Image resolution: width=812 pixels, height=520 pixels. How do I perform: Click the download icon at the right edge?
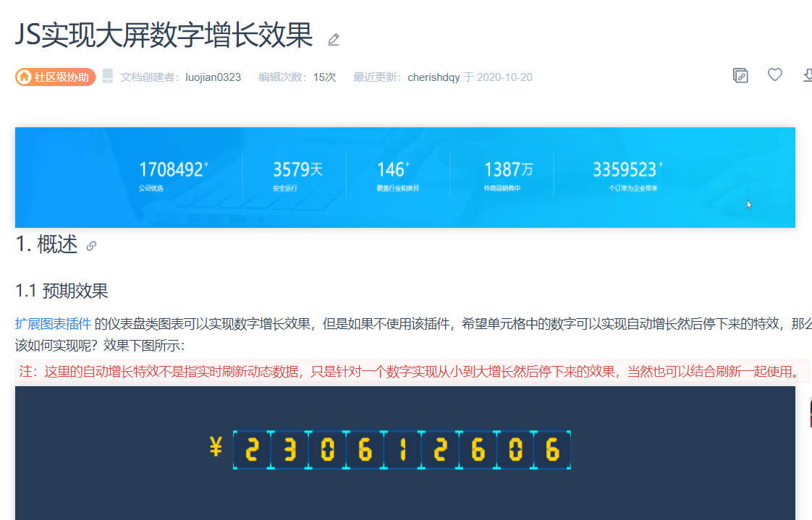808,75
